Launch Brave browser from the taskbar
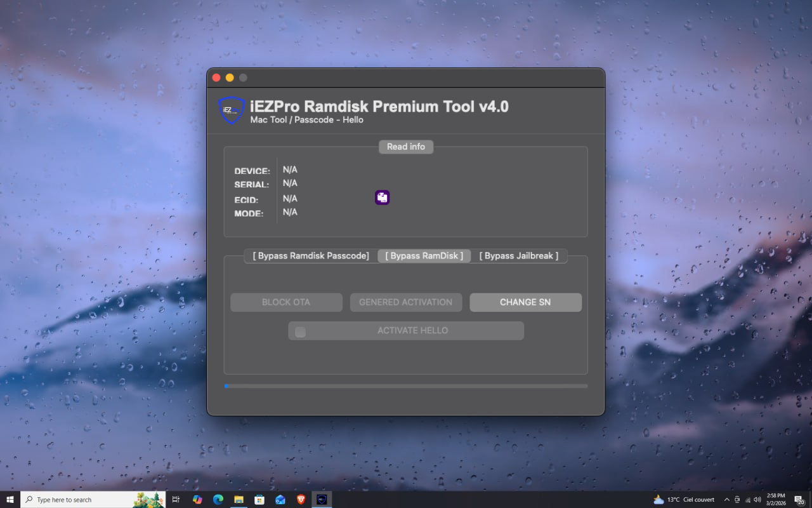Image resolution: width=812 pixels, height=508 pixels. pos(301,499)
